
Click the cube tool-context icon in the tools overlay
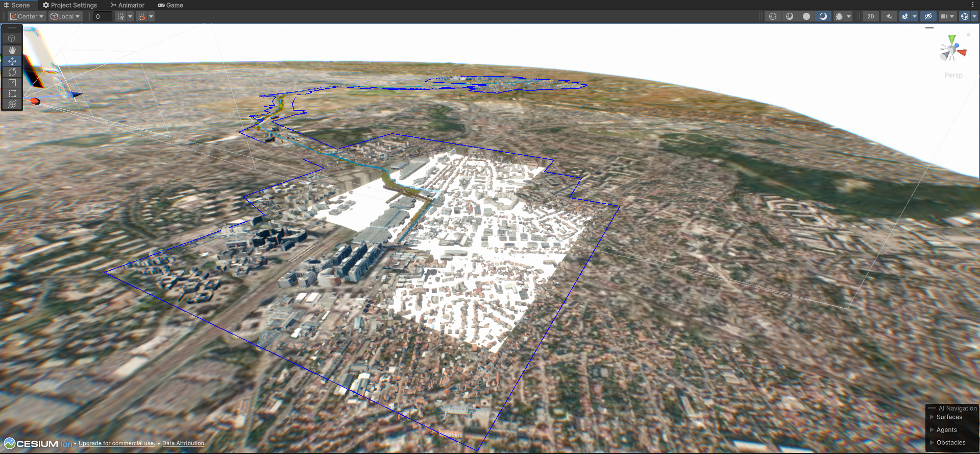click(x=12, y=38)
